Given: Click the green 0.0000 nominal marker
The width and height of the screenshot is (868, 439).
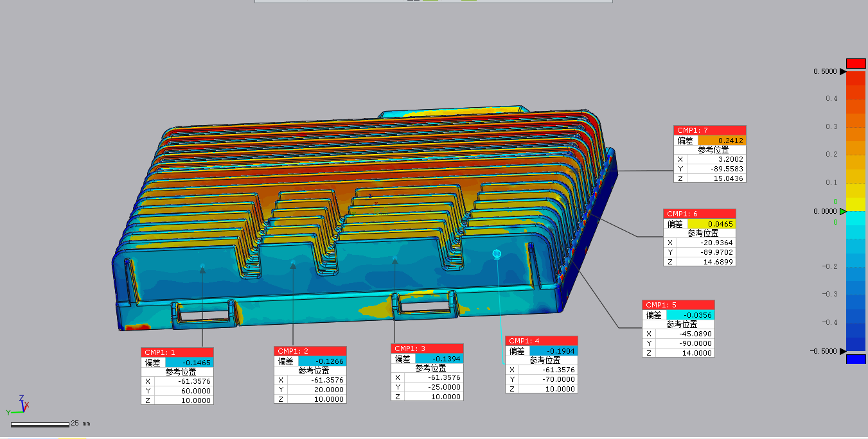Looking at the screenshot, I should [x=843, y=211].
